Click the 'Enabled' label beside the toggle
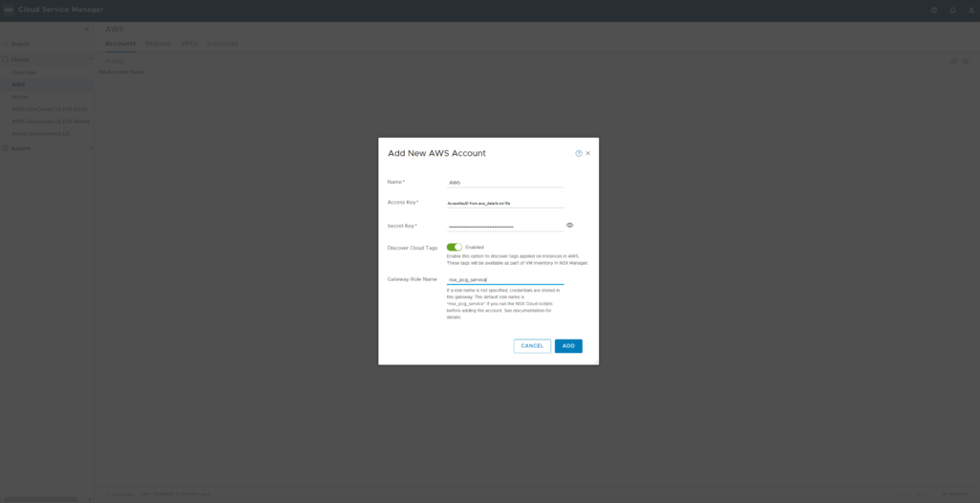The image size is (980, 503). click(x=475, y=248)
